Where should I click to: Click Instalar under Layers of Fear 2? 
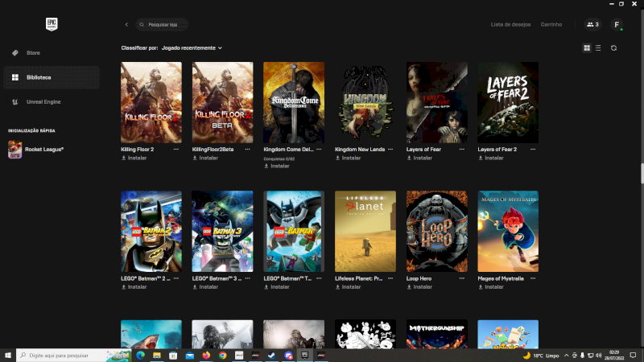coord(493,158)
